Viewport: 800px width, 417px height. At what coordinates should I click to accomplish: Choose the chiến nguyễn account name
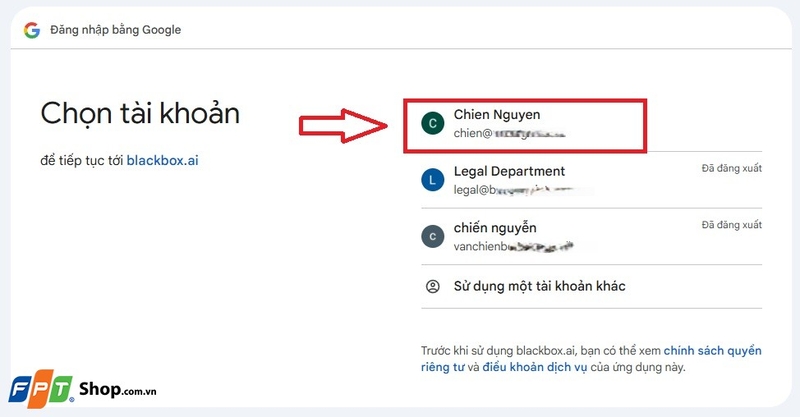point(495,228)
